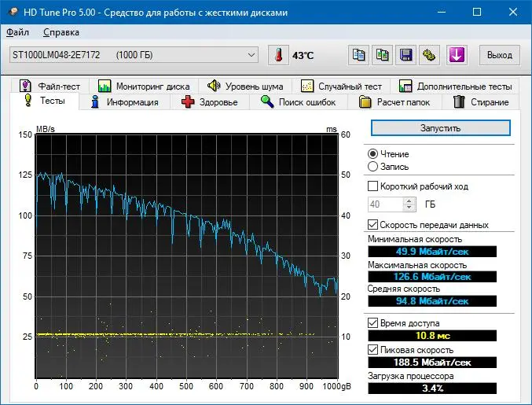Click the copy screenshot icon
This screenshot has width=532, height=405.
click(383, 55)
